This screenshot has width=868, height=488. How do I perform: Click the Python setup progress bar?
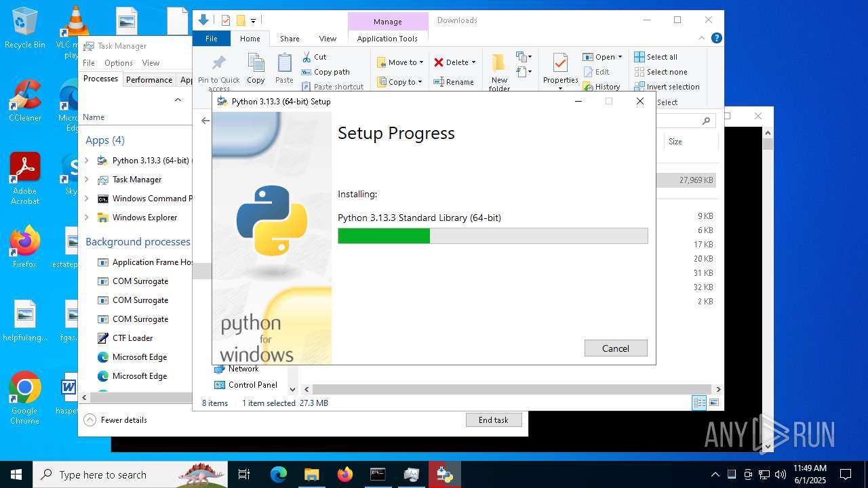493,236
